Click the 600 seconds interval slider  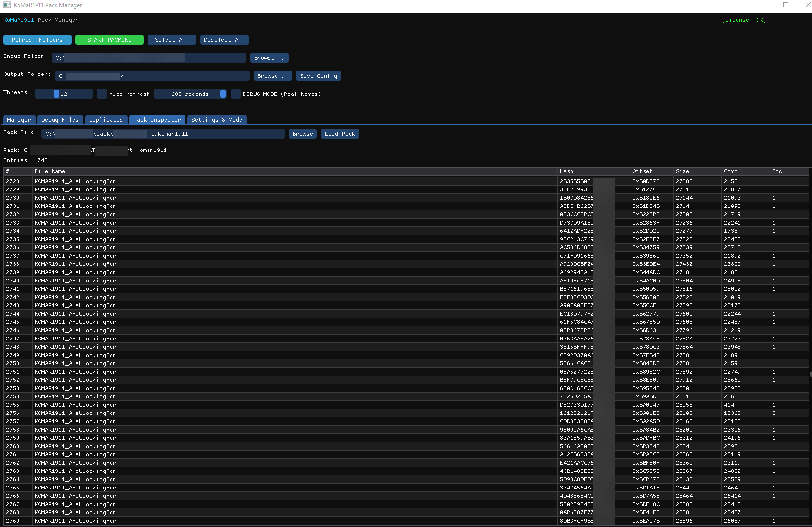click(x=190, y=94)
